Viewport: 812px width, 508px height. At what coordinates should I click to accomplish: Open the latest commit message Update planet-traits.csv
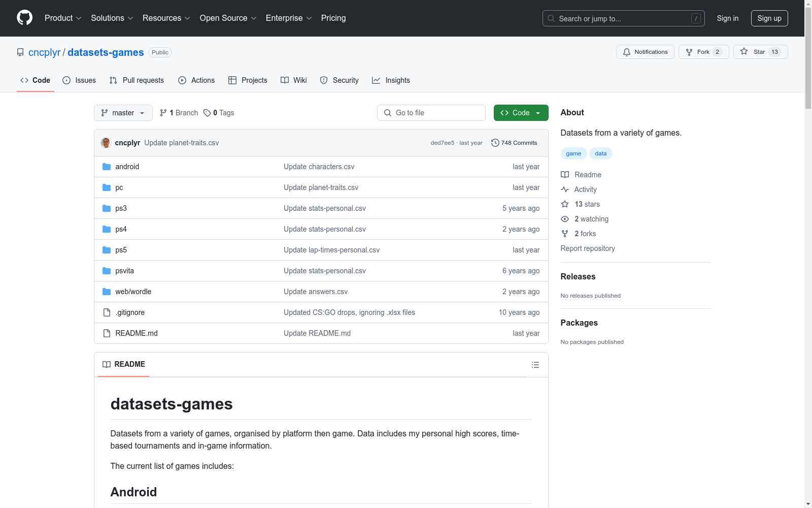click(x=182, y=143)
